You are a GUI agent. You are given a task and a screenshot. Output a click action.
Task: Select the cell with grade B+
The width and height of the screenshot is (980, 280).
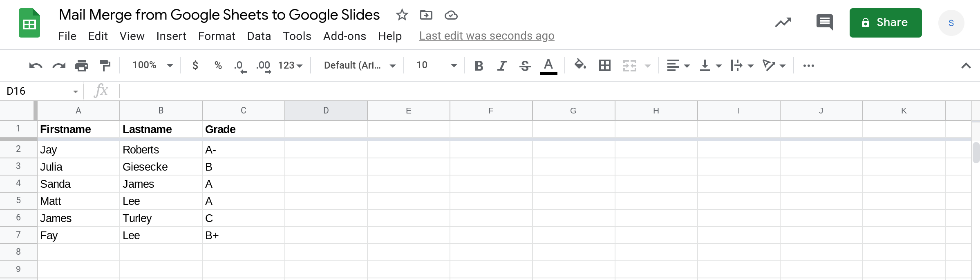(x=244, y=235)
